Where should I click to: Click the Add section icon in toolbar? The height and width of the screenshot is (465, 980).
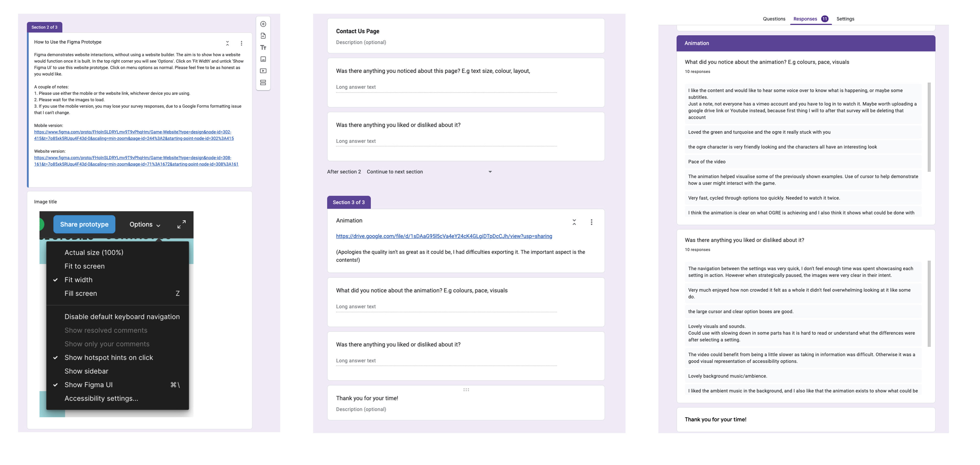pos(263,82)
